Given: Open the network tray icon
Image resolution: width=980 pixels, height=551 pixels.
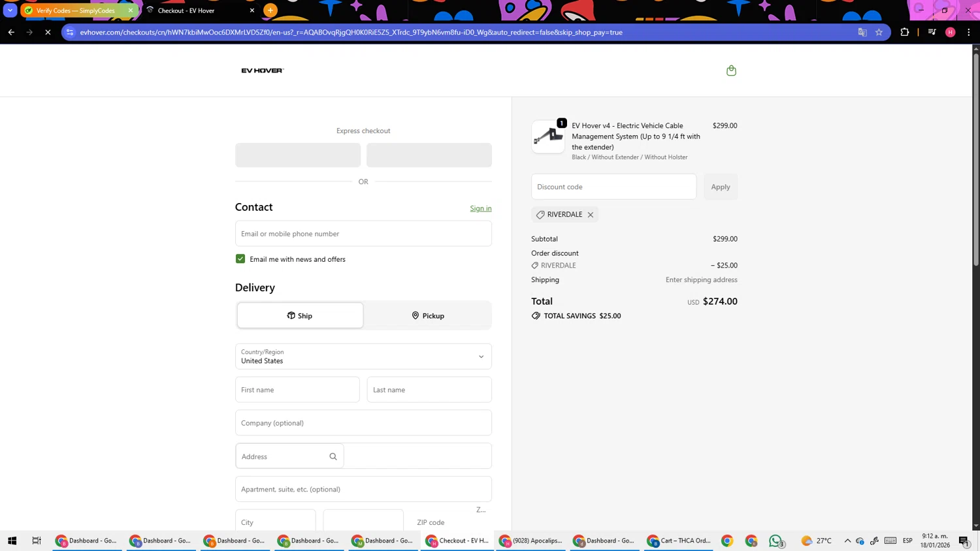Looking at the screenshot, I should pyautogui.click(x=860, y=541).
